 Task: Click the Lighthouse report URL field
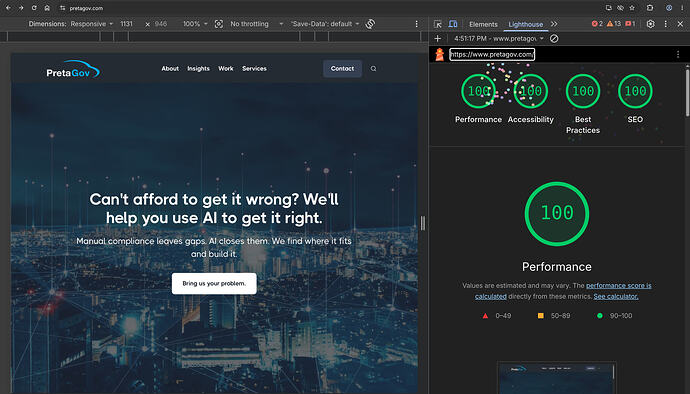(492, 54)
